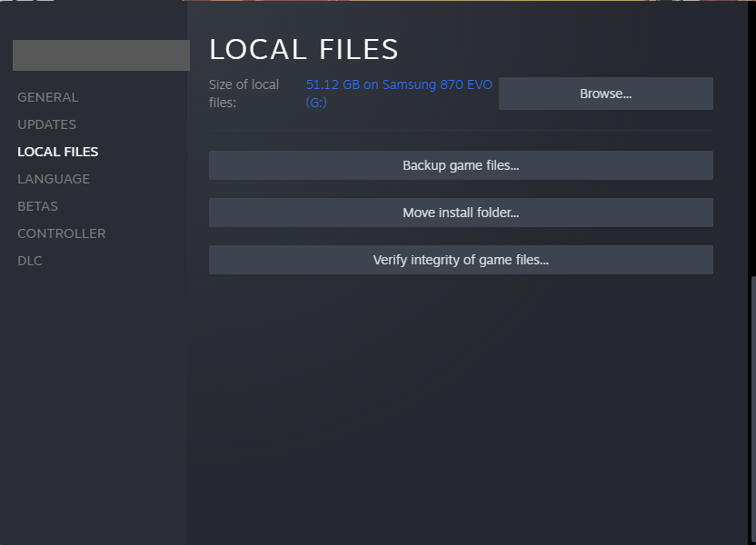Screen dimensions: 756x545
Task: Open the General properties tab
Action: pos(48,97)
